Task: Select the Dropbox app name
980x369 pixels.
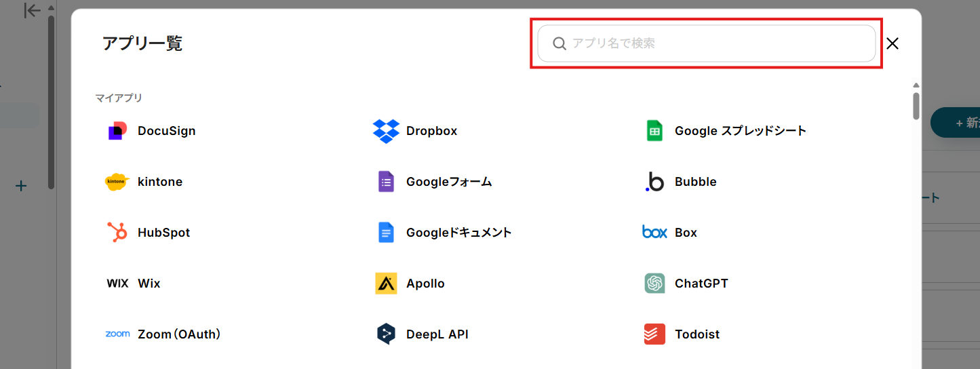Action: coord(432,131)
